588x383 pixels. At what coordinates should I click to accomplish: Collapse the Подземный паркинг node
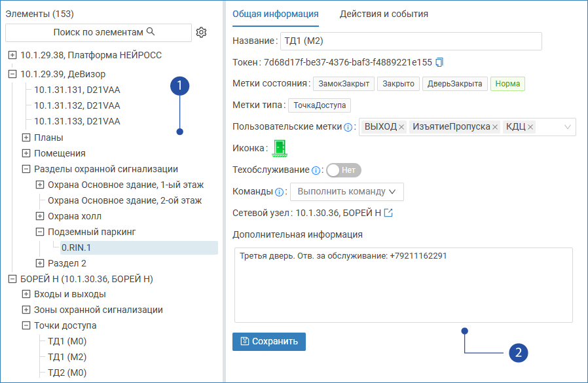coord(40,232)
